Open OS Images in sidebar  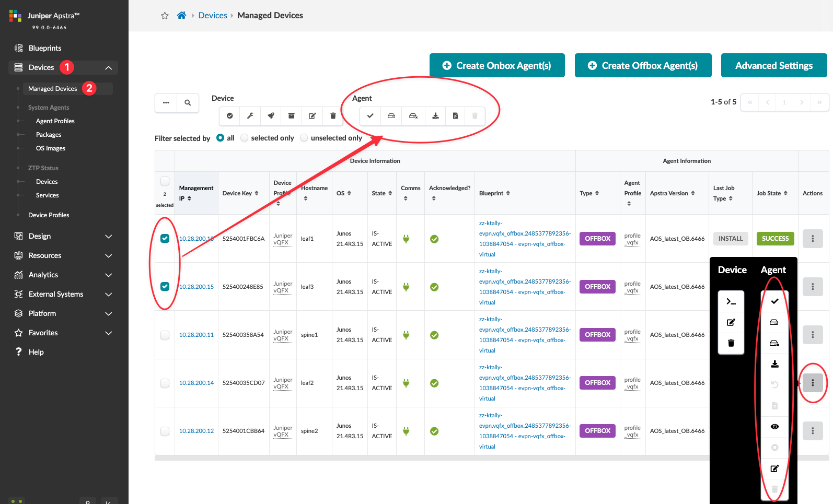click(x=51, y=148)
